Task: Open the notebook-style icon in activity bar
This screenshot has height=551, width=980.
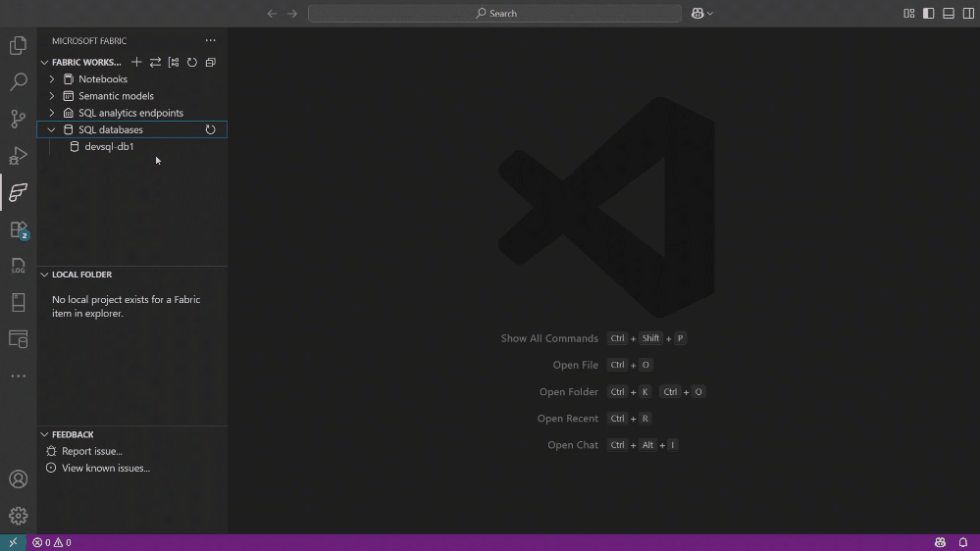Action: [x=18, y=303]
